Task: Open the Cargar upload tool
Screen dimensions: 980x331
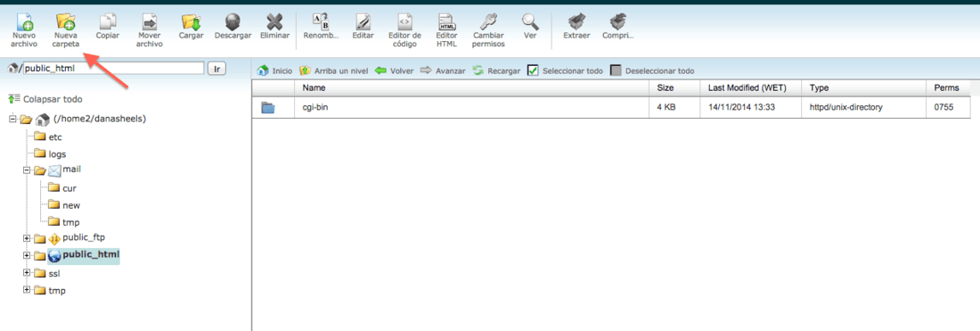Action: click(x=191, y=28)
